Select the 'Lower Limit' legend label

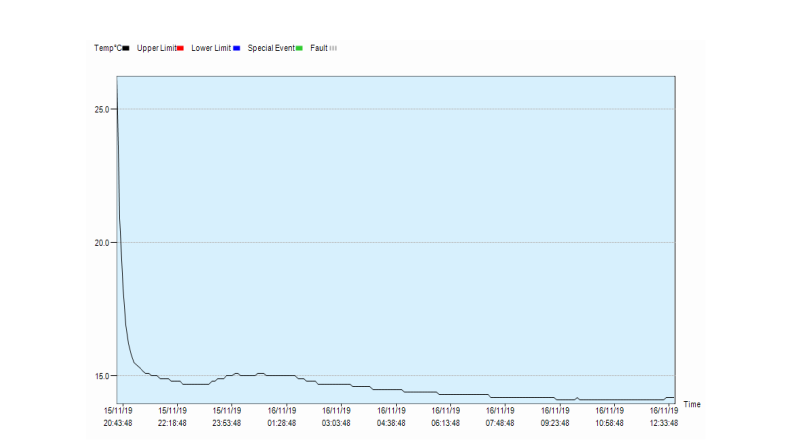211,48
